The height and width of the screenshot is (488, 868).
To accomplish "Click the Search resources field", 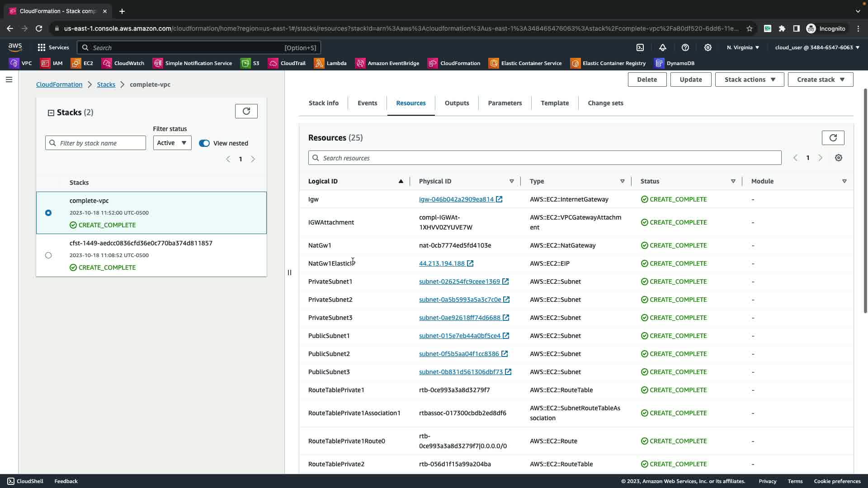I will pyautogui.click(x=544, y=158).
